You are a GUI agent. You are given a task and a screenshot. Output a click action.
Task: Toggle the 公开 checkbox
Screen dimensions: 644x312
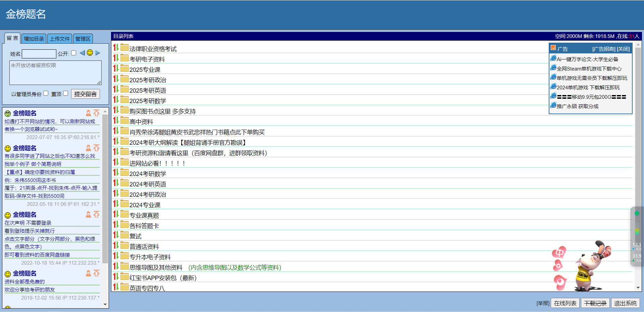click(74, 53)
